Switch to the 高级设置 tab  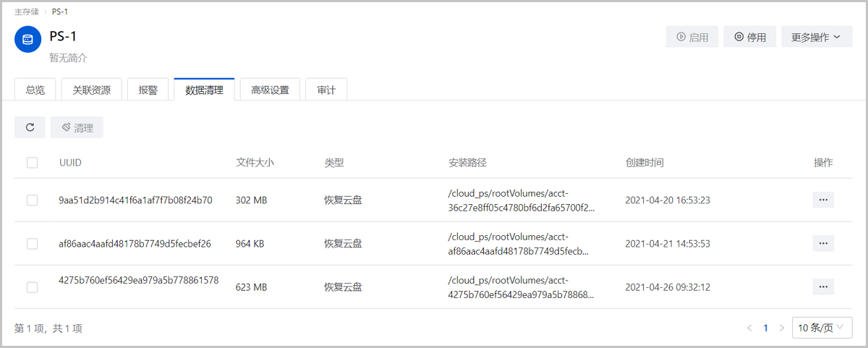tap(270, 90)
